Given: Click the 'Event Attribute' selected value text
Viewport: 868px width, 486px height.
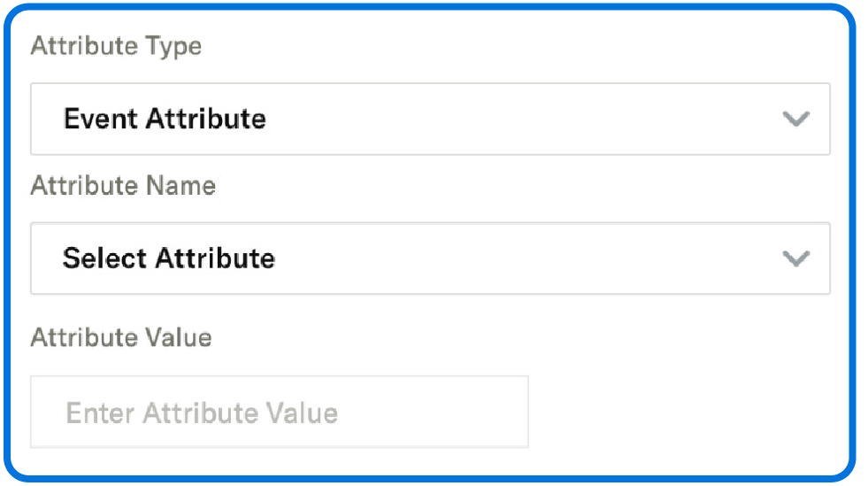Looking at the screenshot, I should click(165, 120).
